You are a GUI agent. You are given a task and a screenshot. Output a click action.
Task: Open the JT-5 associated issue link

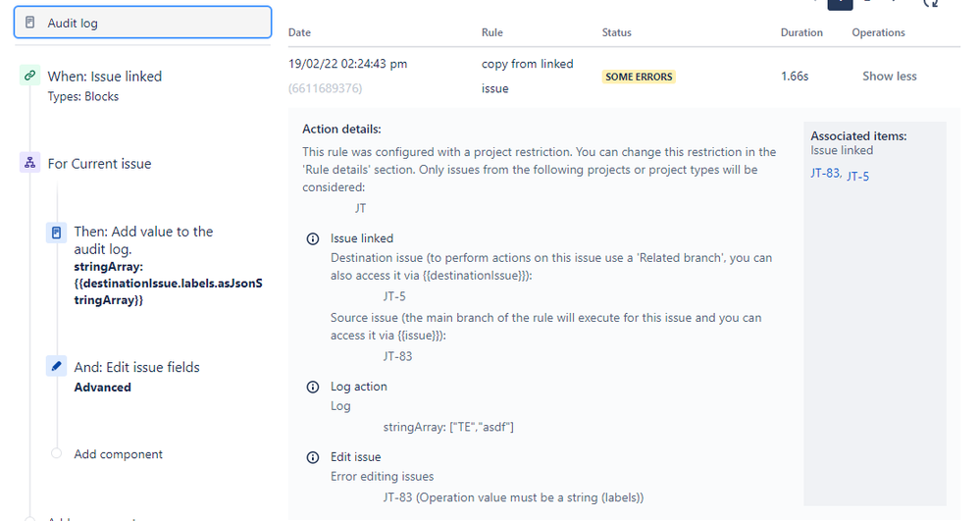click(x=857, y=176)
